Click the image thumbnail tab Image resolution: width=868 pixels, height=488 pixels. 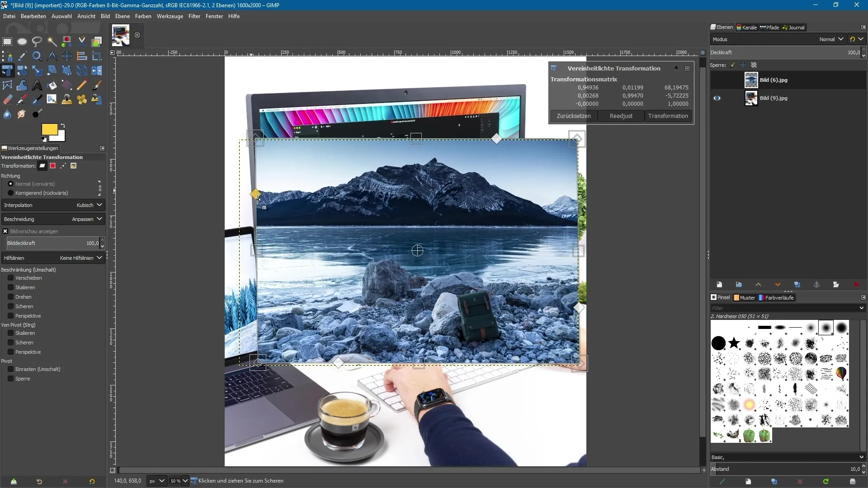click(x=121, y=35)
